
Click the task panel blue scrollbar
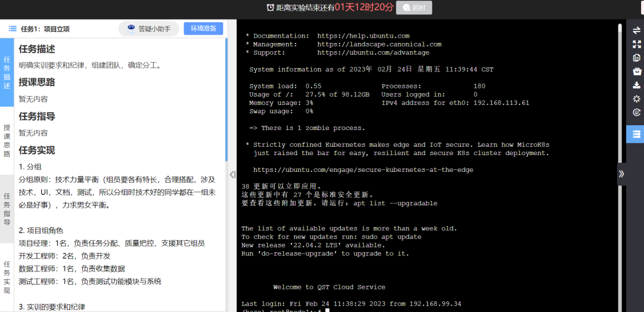pos(227,100)
